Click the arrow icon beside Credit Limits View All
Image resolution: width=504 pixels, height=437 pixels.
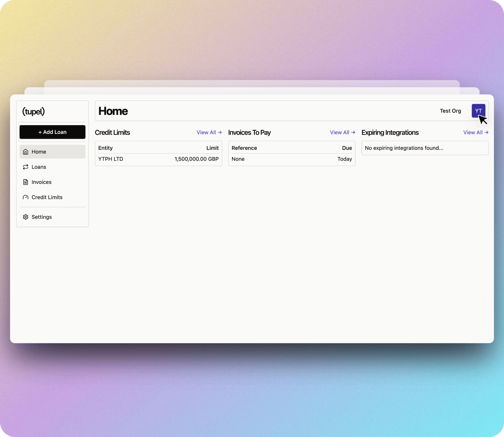220,132
